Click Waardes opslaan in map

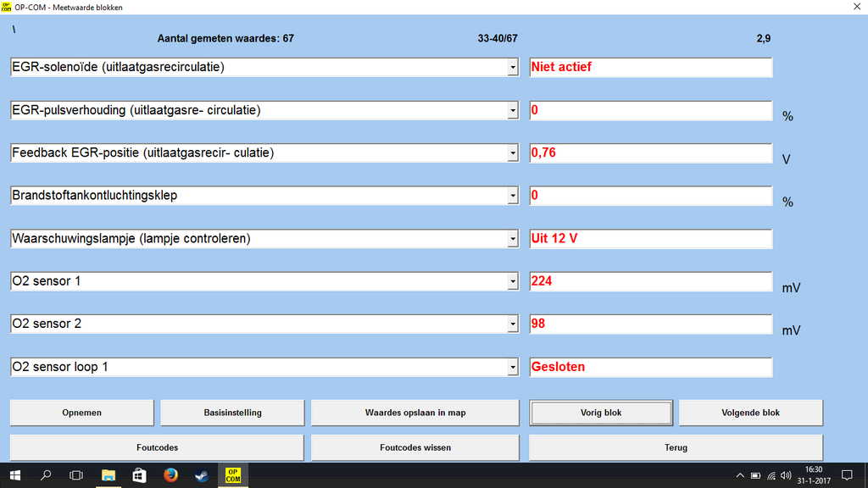[x=415, y=413]
